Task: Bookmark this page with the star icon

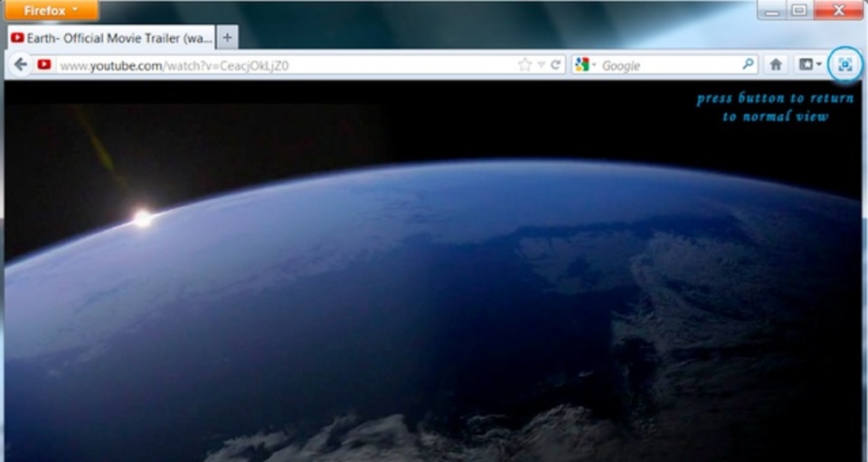Action: tap(524, 65)
